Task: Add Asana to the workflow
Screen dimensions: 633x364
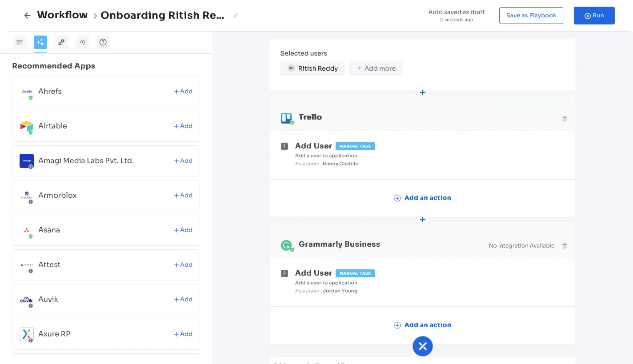Action: (x=183, y=230)
